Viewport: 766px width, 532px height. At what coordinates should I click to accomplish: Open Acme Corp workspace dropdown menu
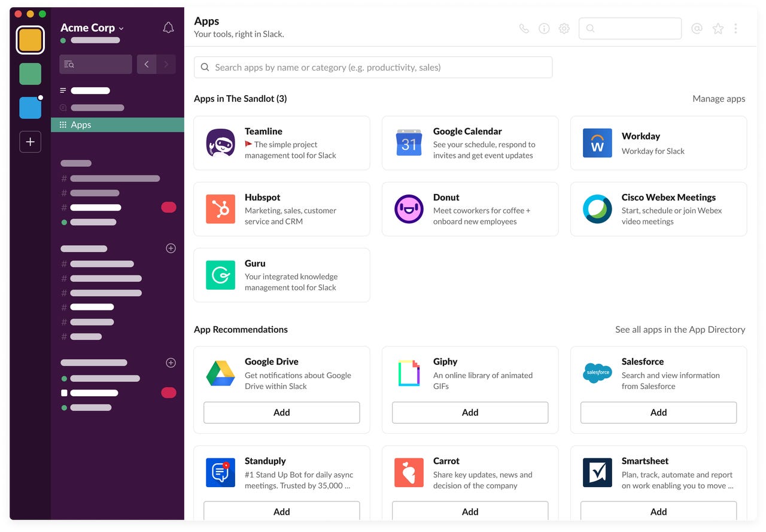(x=92, y=28)
